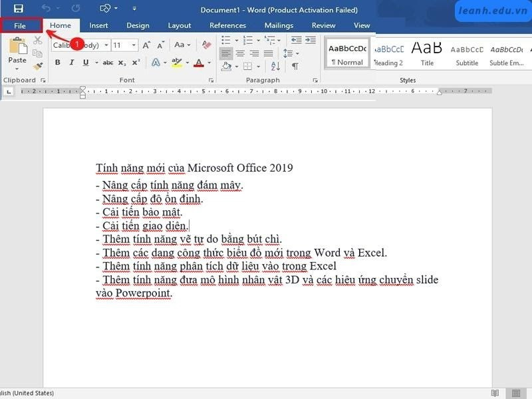The image size is (532, 399).
Task: Toggle Underline formatting
Action: coord(86,63)
